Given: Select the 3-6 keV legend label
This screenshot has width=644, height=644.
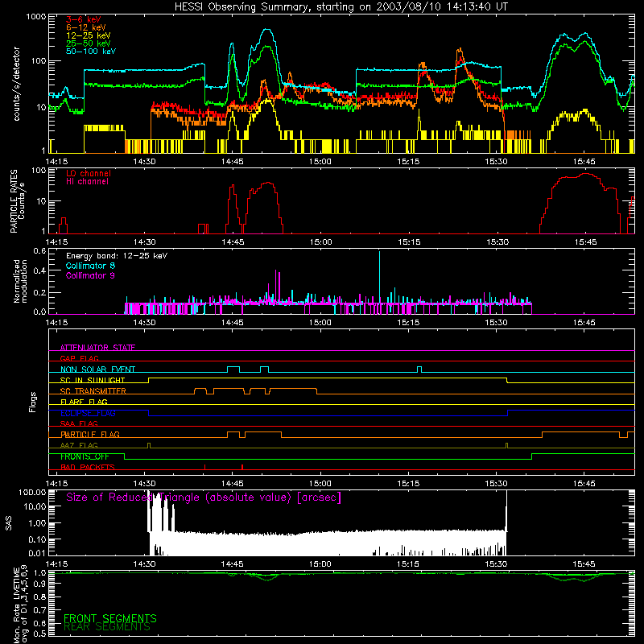Looking at the screenshot, I should click(84, 19).
